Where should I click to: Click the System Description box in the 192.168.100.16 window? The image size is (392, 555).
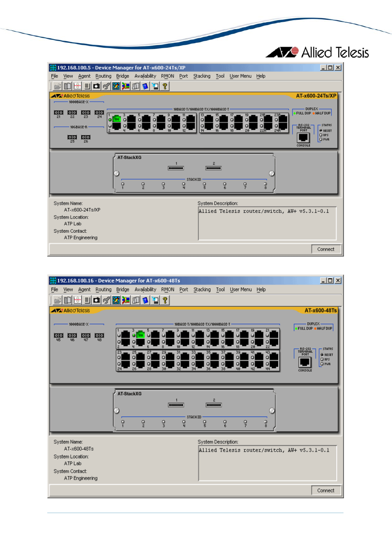pyautogui.click(x=267, y=463)
